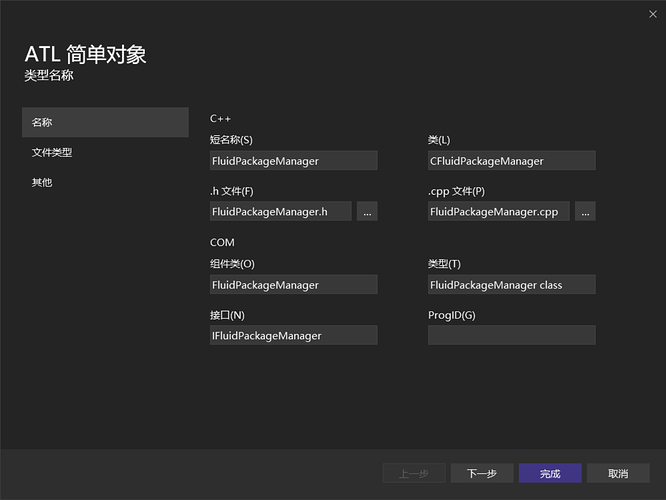Click the 短名称(S) input field
This screenshot has width=666, height=500.
click(x=293, y=161)
